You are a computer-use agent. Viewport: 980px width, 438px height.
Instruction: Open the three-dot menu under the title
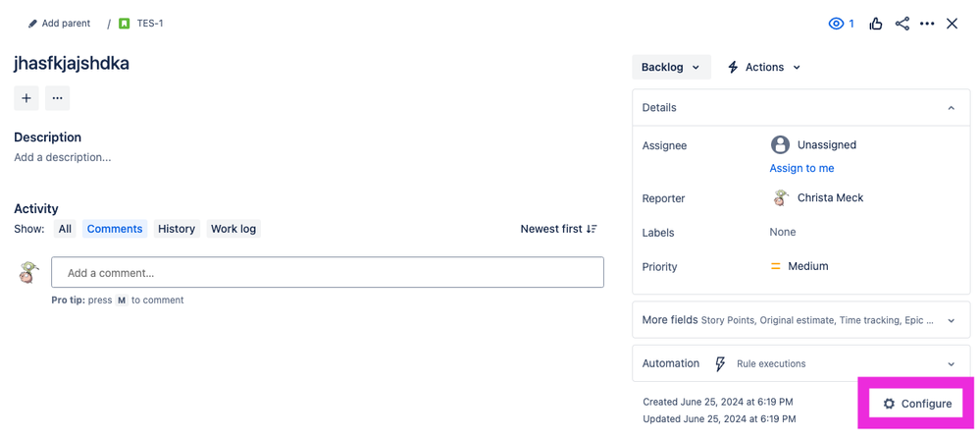[58, 98]
